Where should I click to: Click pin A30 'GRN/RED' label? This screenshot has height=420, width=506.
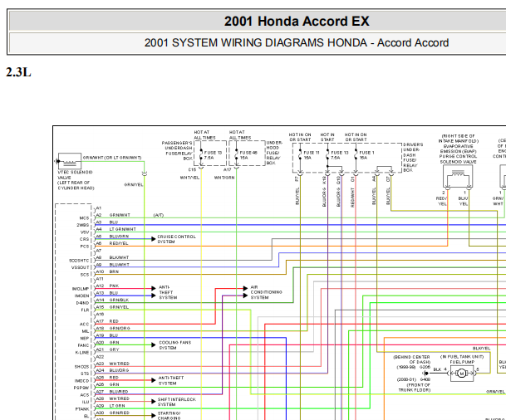[120, 413]
